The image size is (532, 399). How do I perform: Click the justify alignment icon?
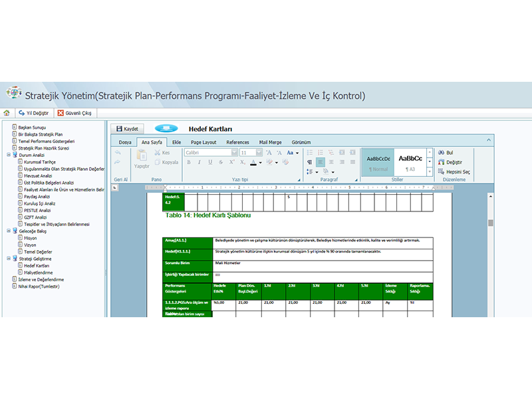pyautogui.click(x=353, y=162)
